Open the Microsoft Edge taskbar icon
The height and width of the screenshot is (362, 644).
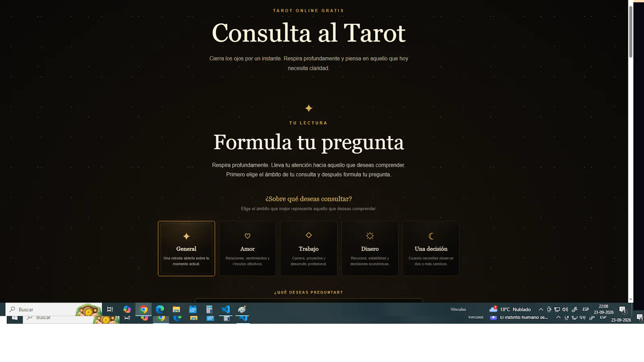160,309
